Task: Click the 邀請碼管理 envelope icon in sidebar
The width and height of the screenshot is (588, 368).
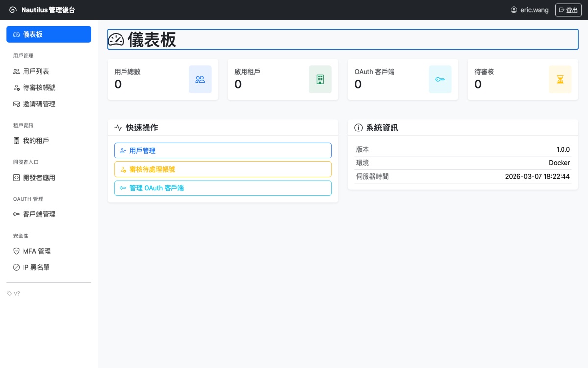Action: pos(16,104)
